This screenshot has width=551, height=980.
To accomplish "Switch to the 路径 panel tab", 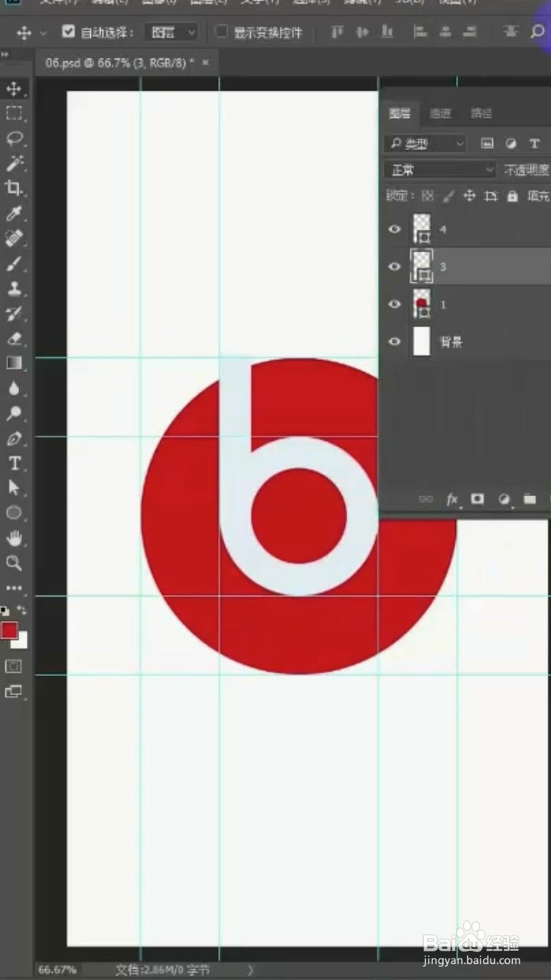I will pyautogui.click(x=481, y=113).
